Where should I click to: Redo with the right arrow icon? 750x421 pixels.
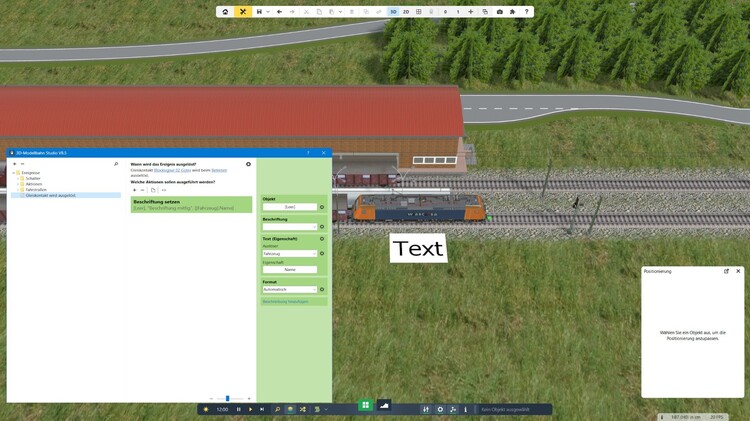click(292, 11)
